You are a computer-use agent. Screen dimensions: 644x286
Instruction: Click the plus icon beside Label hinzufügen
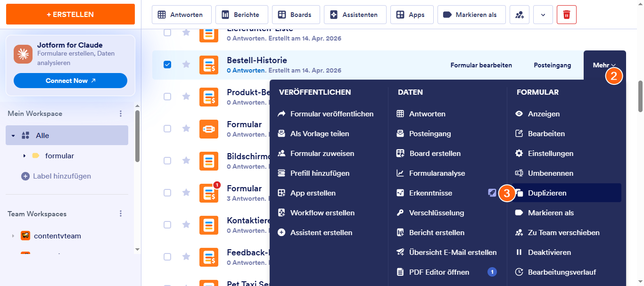click(25, 176)
